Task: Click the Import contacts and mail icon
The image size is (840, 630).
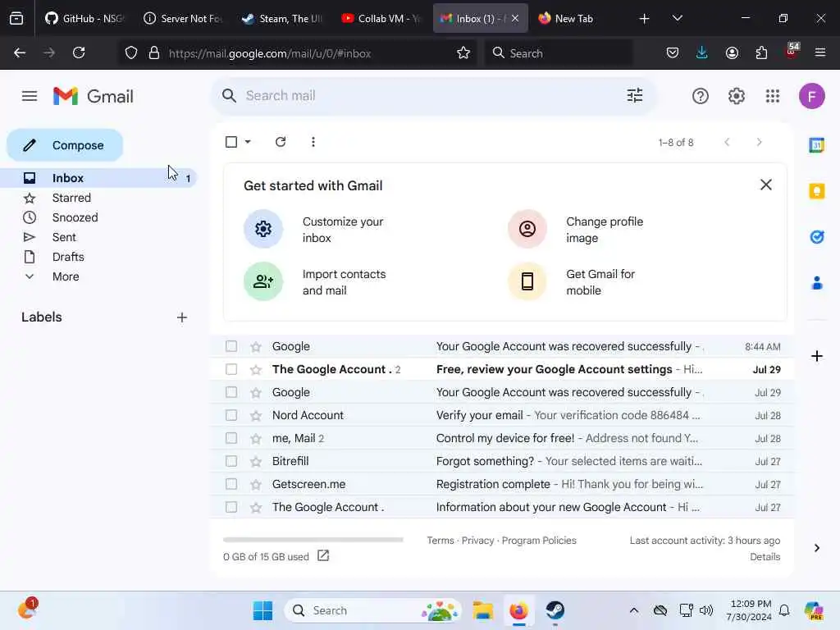Action: [263, 281]
